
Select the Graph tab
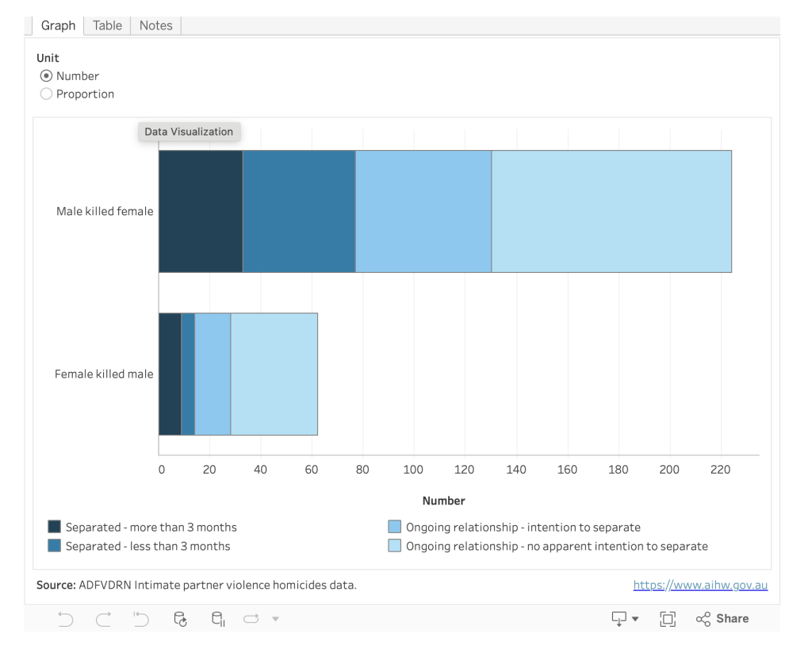[58, 25]
